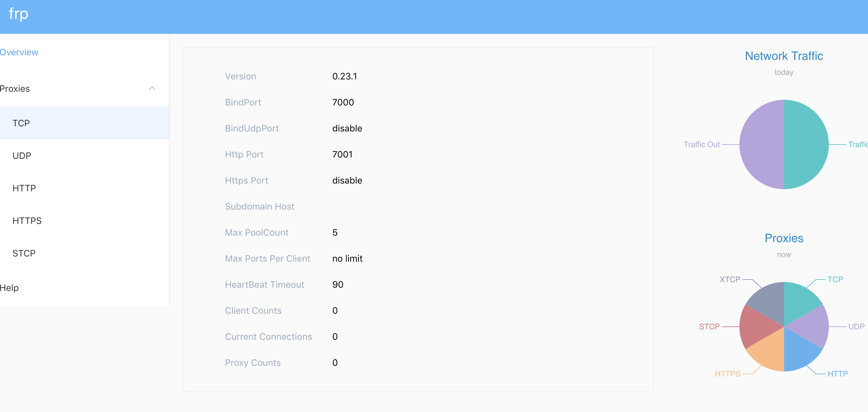Click the Version label
Screen dimensions: 868x412
[x=241, y=76]
